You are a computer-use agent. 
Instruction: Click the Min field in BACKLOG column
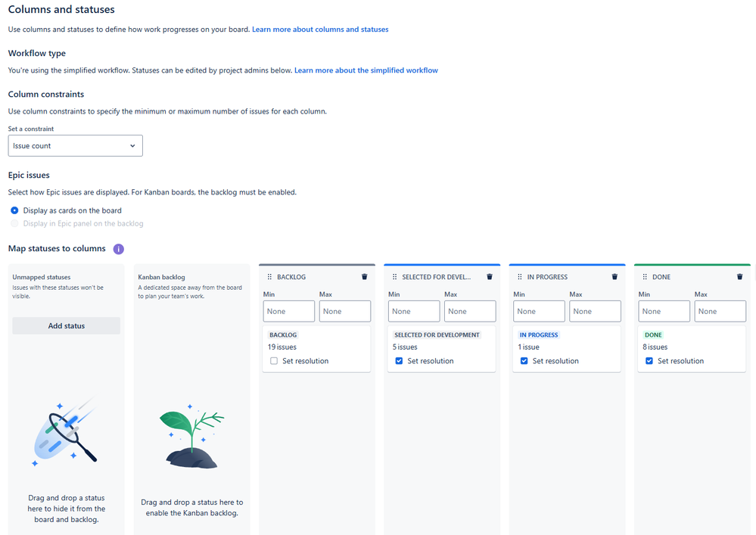289,311
